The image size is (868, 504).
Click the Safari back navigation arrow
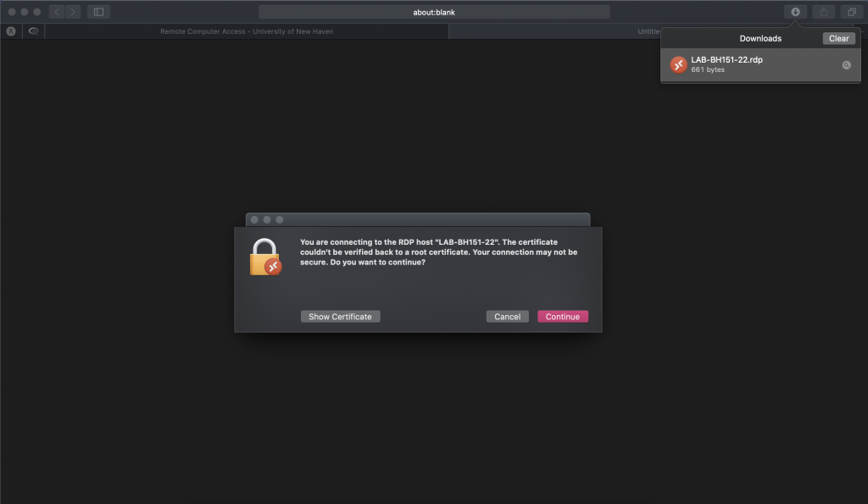[58, 12]
